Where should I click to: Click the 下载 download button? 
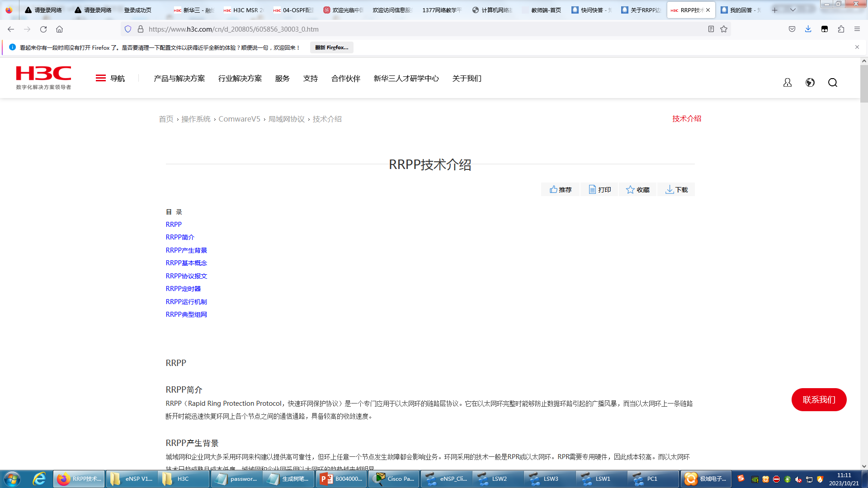click(x=676, y=190)
